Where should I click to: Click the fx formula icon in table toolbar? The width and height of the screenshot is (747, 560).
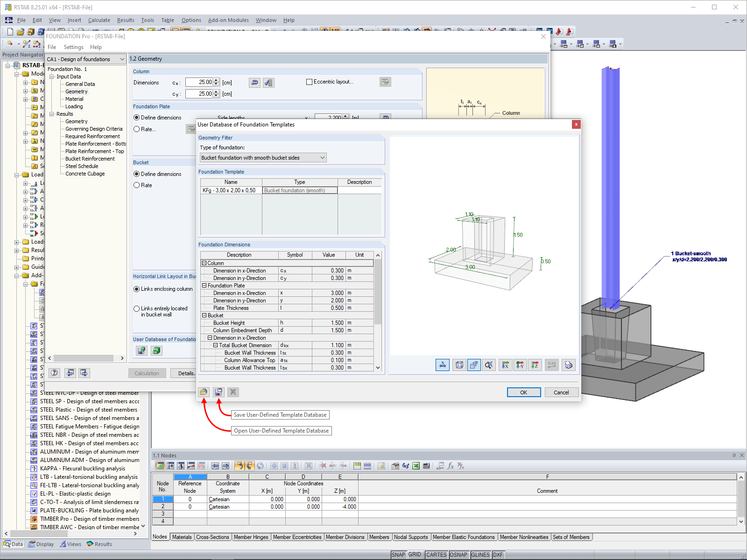(x=451, y=466)
